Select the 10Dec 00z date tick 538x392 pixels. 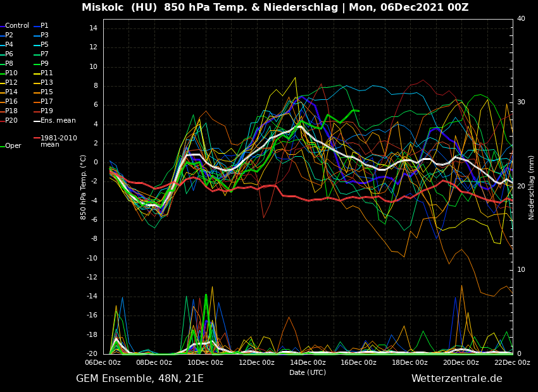click(x=205, y=362)
